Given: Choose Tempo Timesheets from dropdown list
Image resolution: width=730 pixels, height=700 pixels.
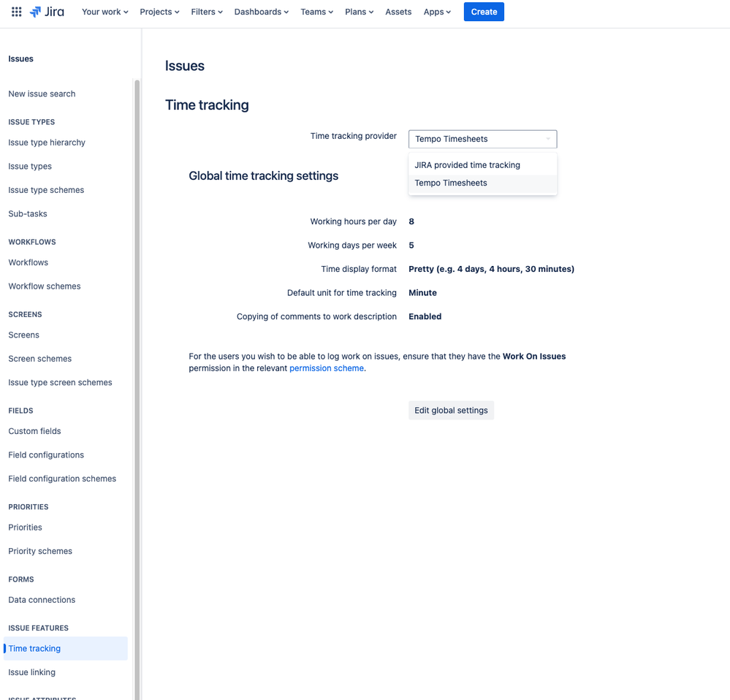Looking at the screenshot, I should point(482,183).
